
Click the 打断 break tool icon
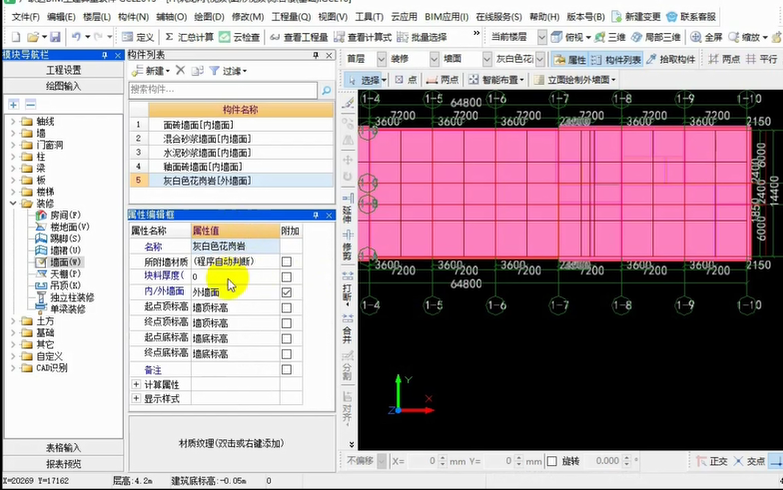coord(348,288)
